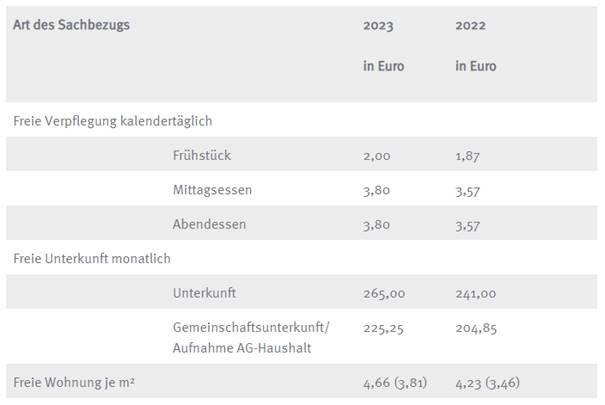605x405 pixels.
Task: Click the 'Freie Verpflegung kalendertäglich' row label
Action: [113, 121]
